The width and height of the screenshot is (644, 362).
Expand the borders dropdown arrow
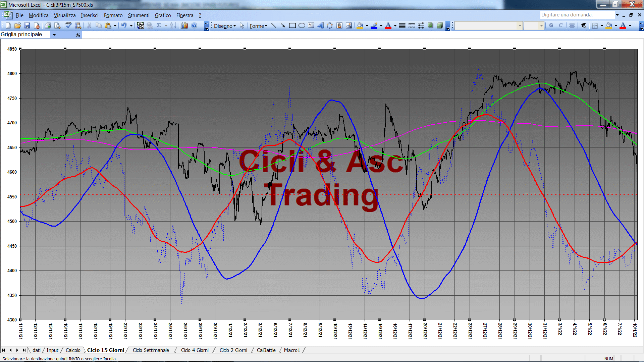[602, 25]
